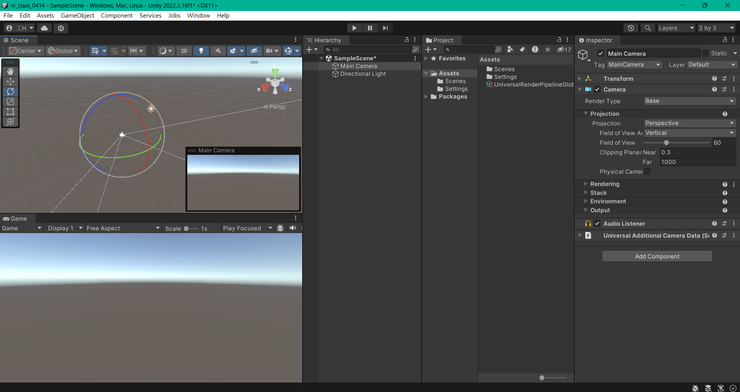Click the Add Component button

click(657, 257)
